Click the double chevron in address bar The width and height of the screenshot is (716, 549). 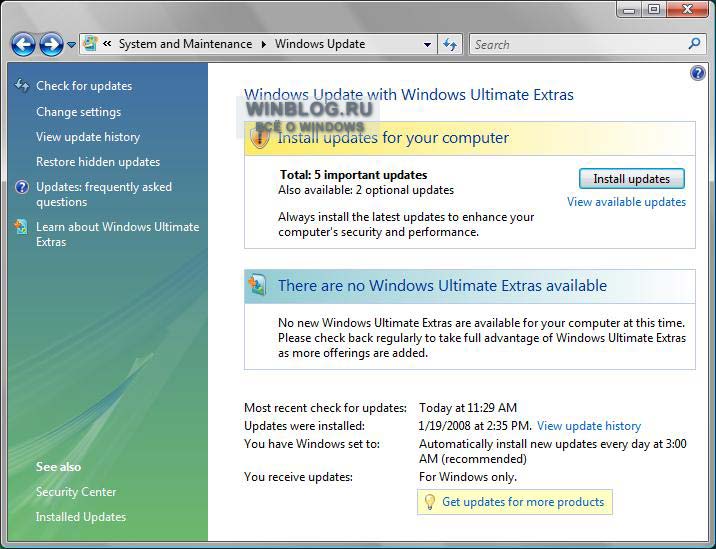(x=107, y=44)
